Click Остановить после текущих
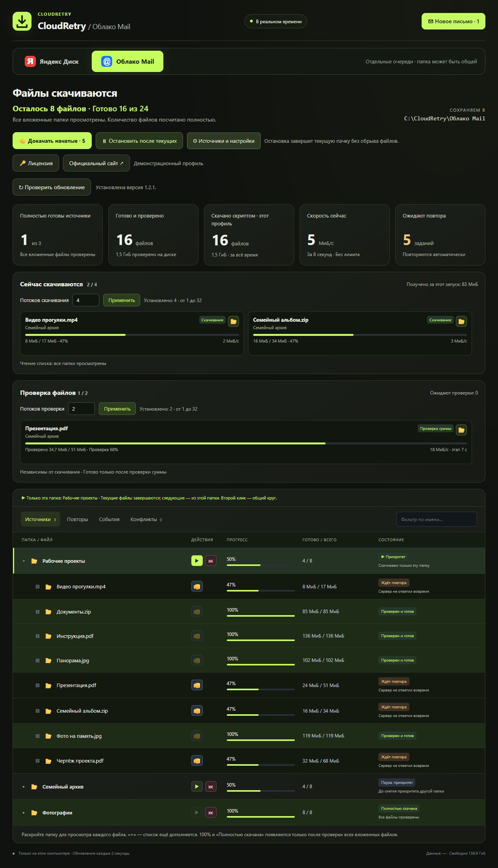The height and width of the screenshot is (868, 498). (139, 141)
